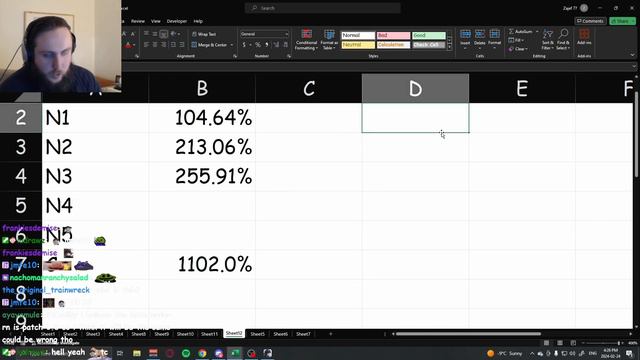This screenshot has width=640, height=360.
Task: Click Increase Indent icon
Action: coord(182,44)
